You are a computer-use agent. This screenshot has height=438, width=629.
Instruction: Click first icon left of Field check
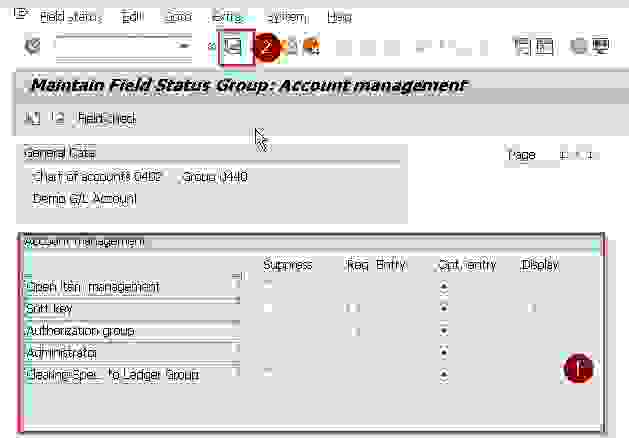[32, 118]
